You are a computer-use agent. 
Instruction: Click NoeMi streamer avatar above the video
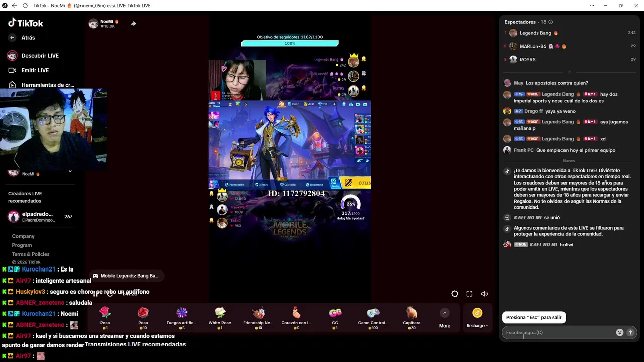[x=93, y=24]
